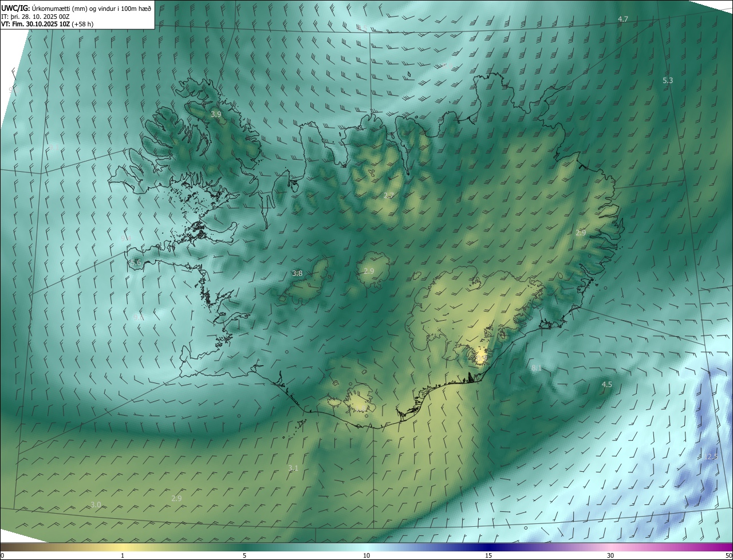This screenshot has height=560, width=733.
Task: Click the 9.6 precipitation value
Action: point(139,317)
